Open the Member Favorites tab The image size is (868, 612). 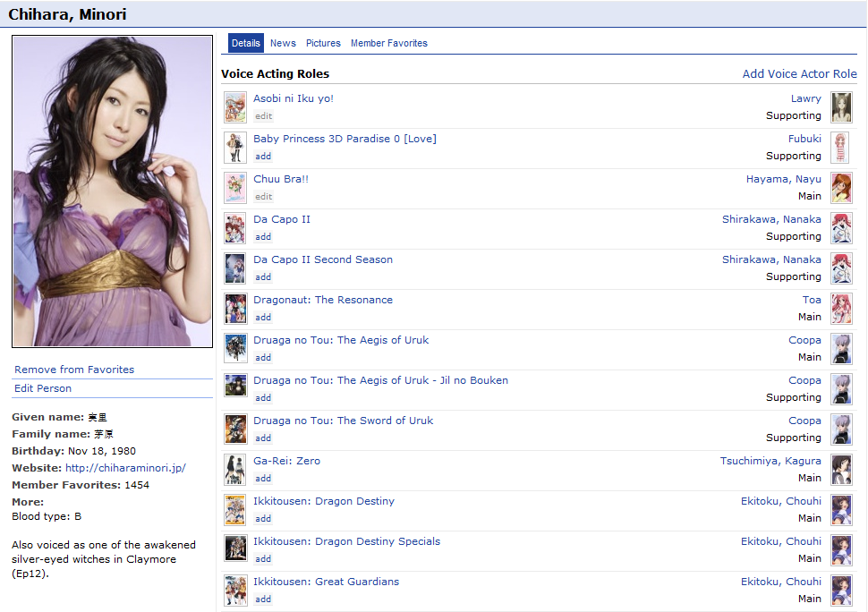click(x=389, y=43)
